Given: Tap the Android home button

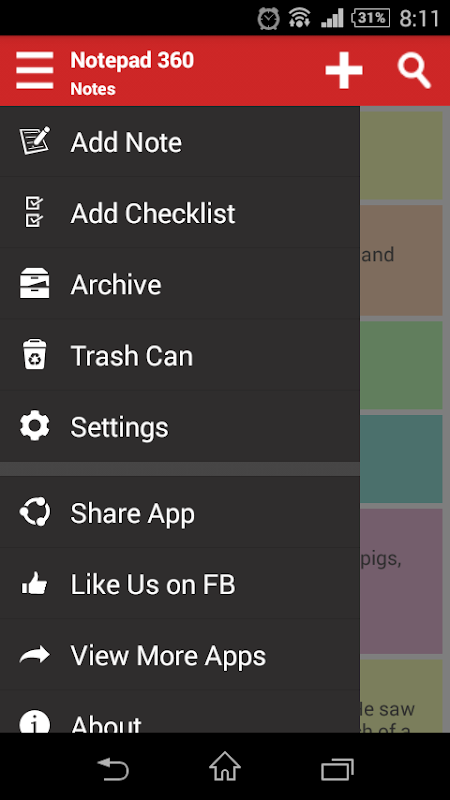Looking at the screenshot, I should pos(225,766).
